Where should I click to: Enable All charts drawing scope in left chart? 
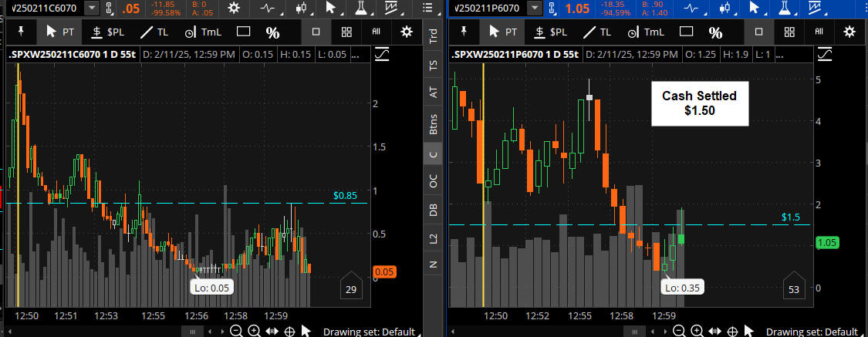coord(377,32)
